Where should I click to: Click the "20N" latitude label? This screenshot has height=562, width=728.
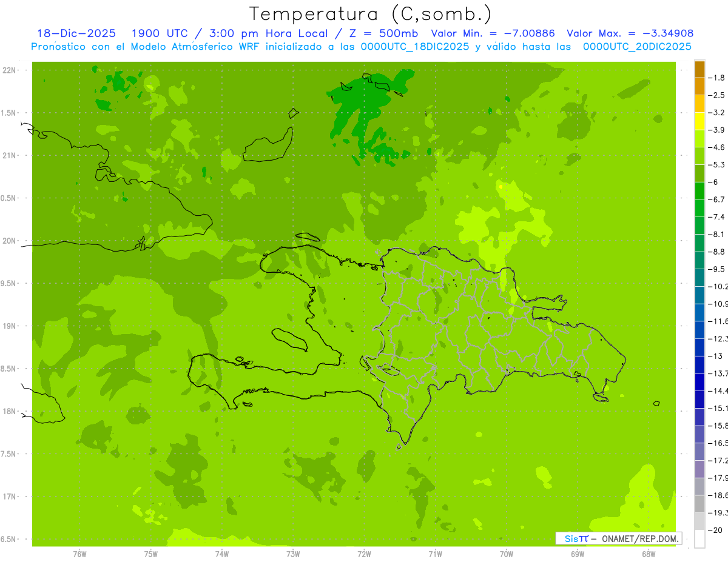click(8, 241)
